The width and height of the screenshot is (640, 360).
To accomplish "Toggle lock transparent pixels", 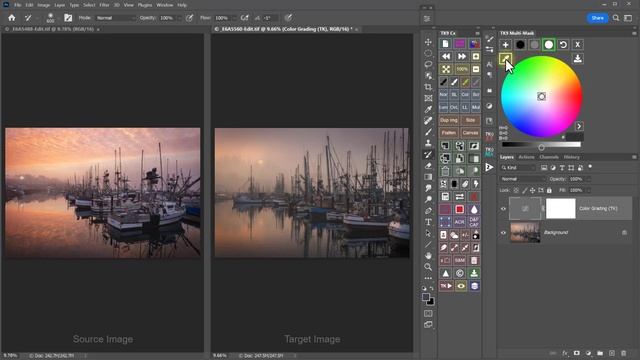I will pyautogui.click(x=516, y=191).
